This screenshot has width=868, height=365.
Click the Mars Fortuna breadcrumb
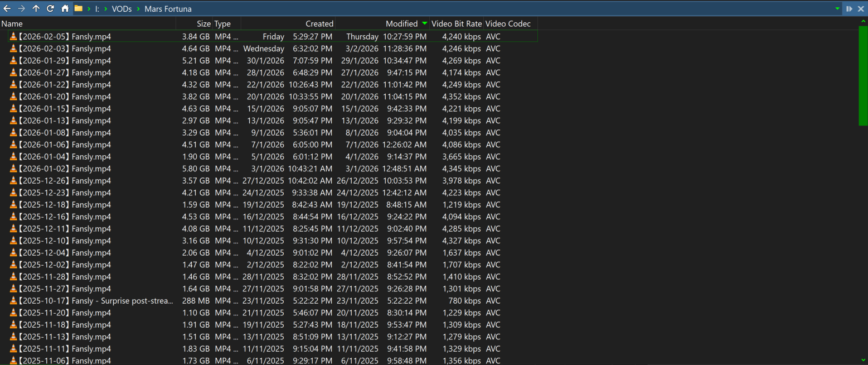(x=168, y=9)
